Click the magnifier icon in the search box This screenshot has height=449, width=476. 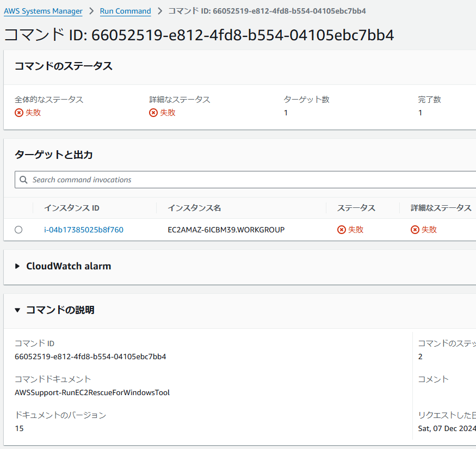click(x=23, y=180)
